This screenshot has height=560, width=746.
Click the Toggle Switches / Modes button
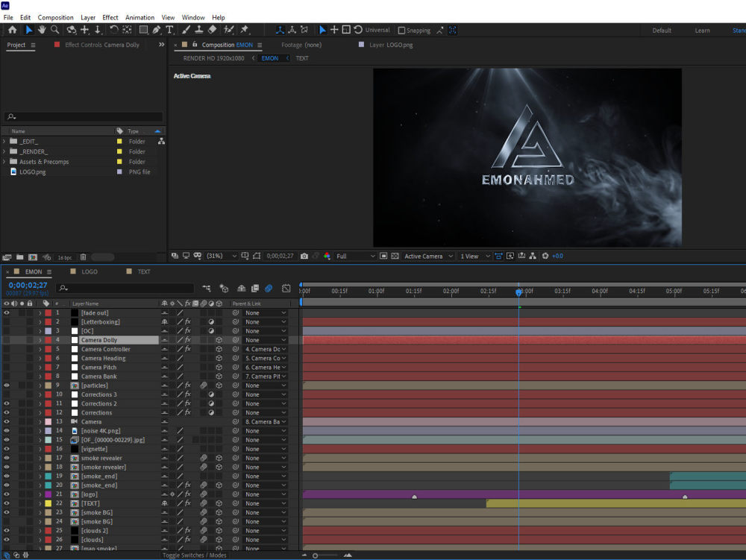(194, 556)
